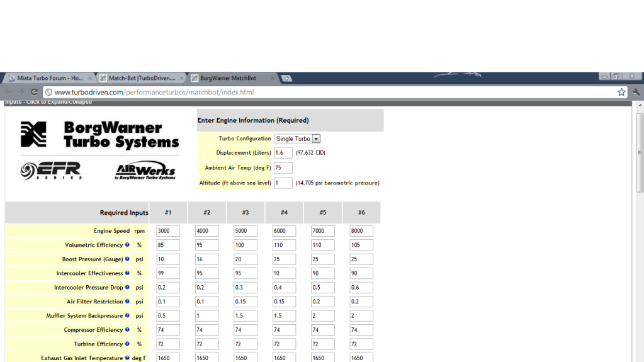The image size is (644, 362).
Task: Click the 'Required Inputs' header
Action: 124,213
